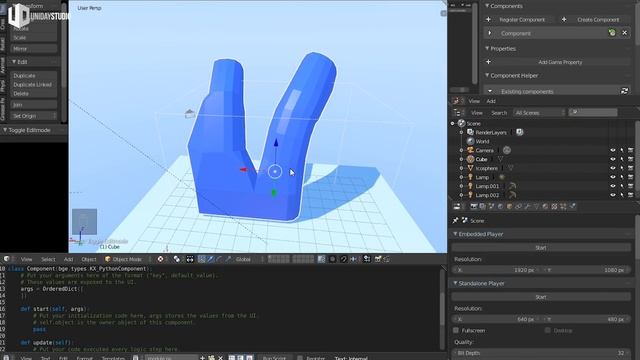Image resolution: width=640 pixels, height=360 pixels.
Task: Toggle visibility eye for Lamp.002
Action: [613, 195]
